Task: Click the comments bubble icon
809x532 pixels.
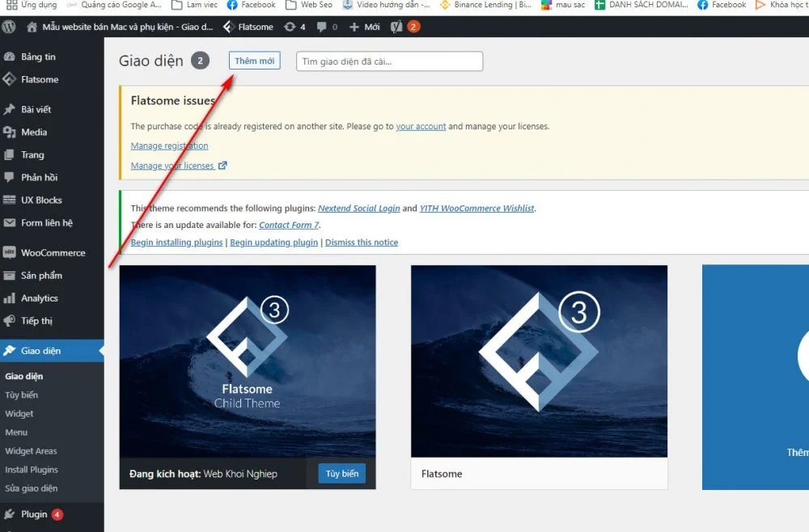Action: click(323, 27)
